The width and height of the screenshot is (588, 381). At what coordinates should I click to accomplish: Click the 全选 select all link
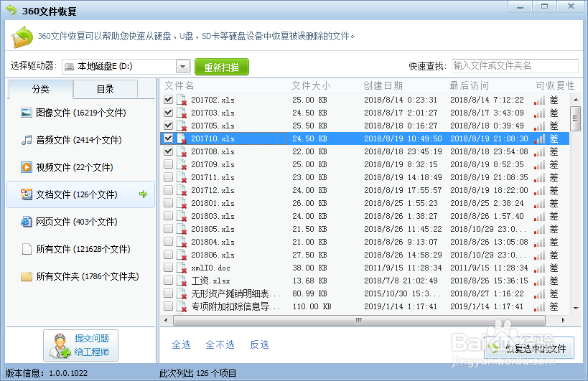(181, 344)
